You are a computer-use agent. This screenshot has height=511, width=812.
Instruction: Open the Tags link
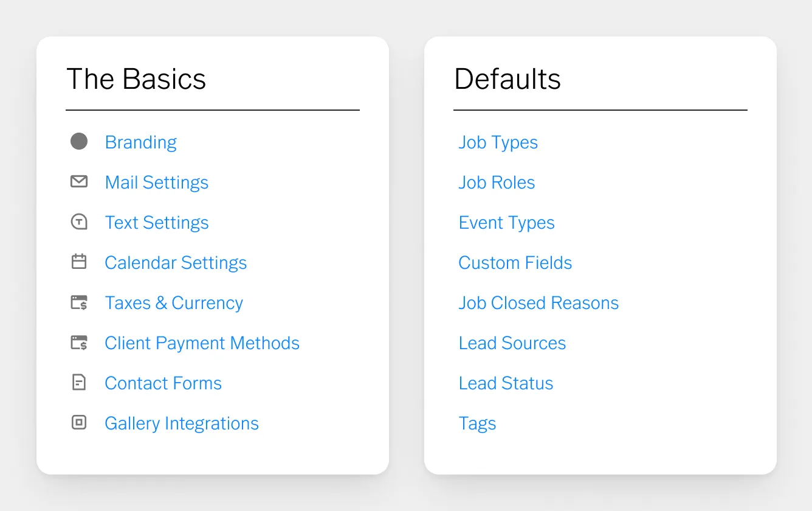pos(477,423)
